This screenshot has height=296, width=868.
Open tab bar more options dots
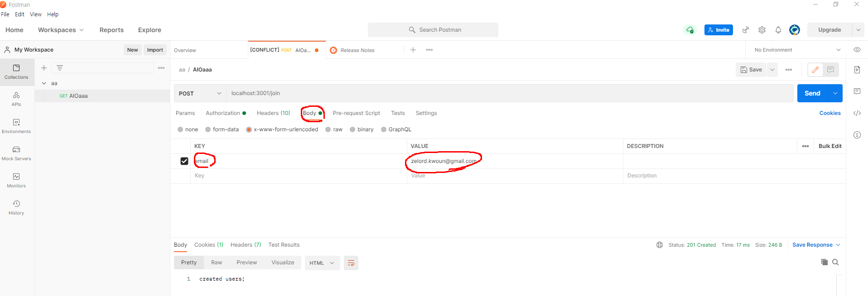(429, 50)
